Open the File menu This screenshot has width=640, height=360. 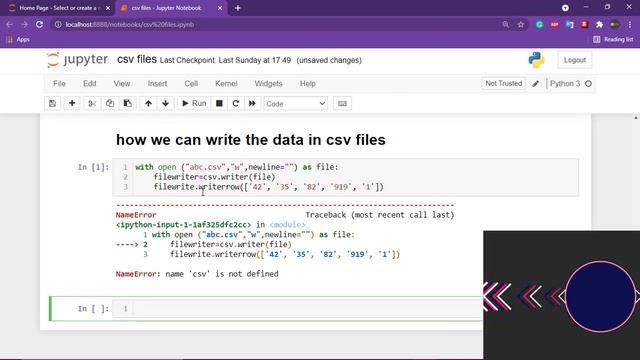[x=59, y=84]
